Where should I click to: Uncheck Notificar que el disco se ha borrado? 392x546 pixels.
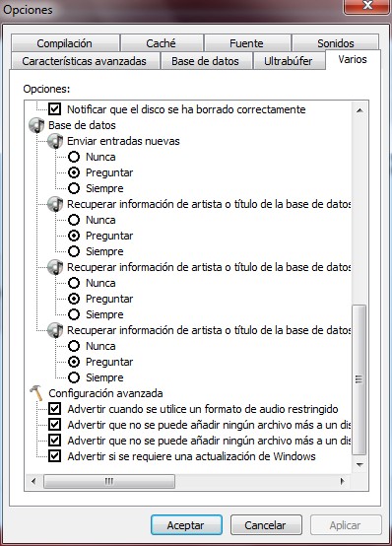point(54,109)
